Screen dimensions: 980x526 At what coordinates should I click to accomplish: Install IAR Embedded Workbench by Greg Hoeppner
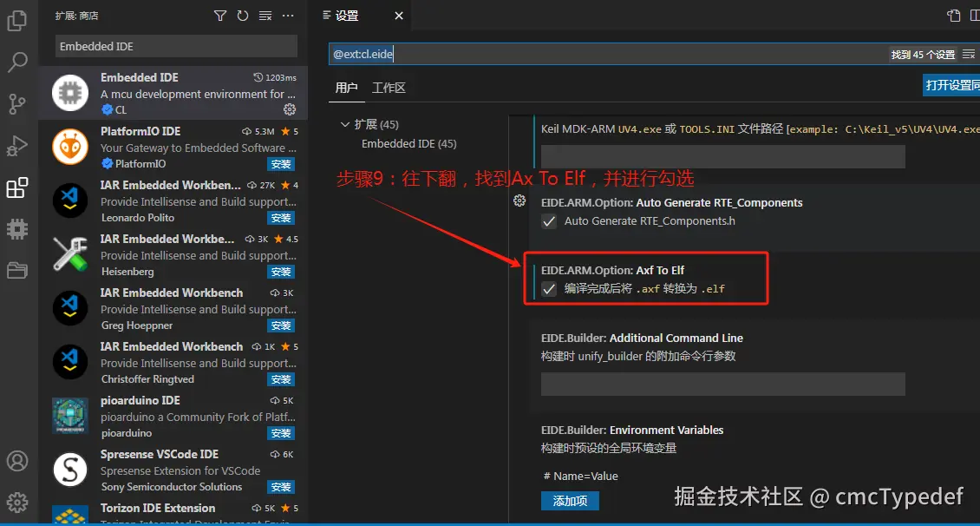(x=281, y=325)
